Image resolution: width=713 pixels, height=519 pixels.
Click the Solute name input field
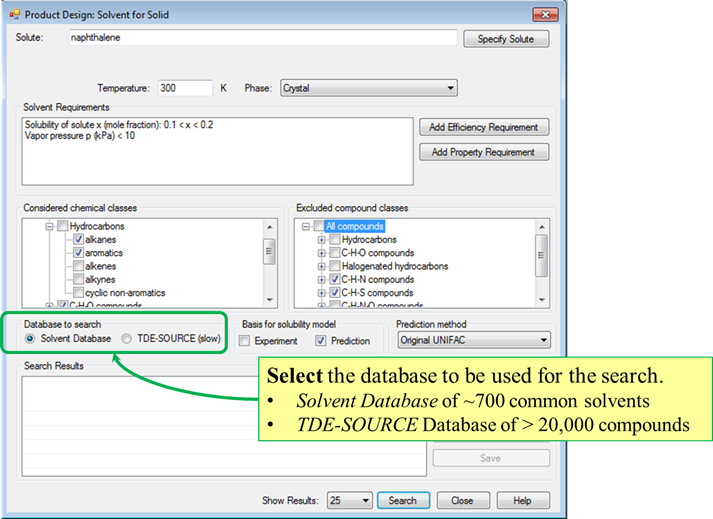[x=263, y=38]
